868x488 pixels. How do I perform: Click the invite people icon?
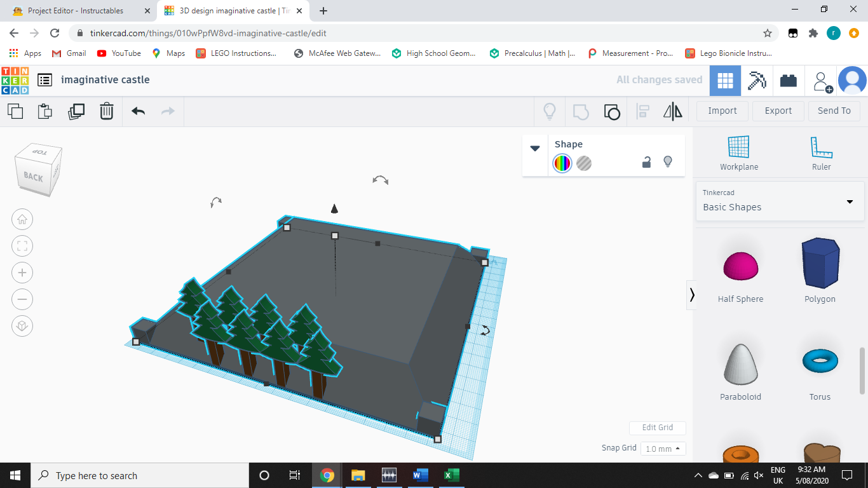coord(822,81)
